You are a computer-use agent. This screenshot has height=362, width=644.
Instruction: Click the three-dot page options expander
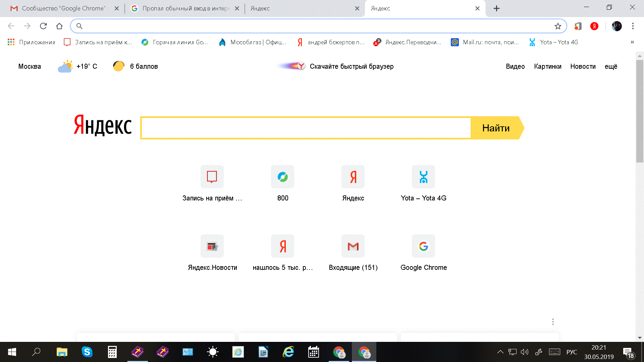[x=553, y=321]
